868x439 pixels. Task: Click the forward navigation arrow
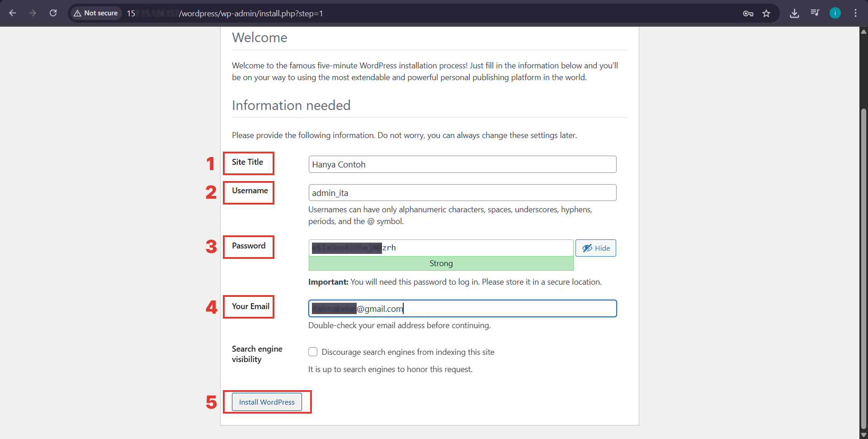(x=33, y=13)
